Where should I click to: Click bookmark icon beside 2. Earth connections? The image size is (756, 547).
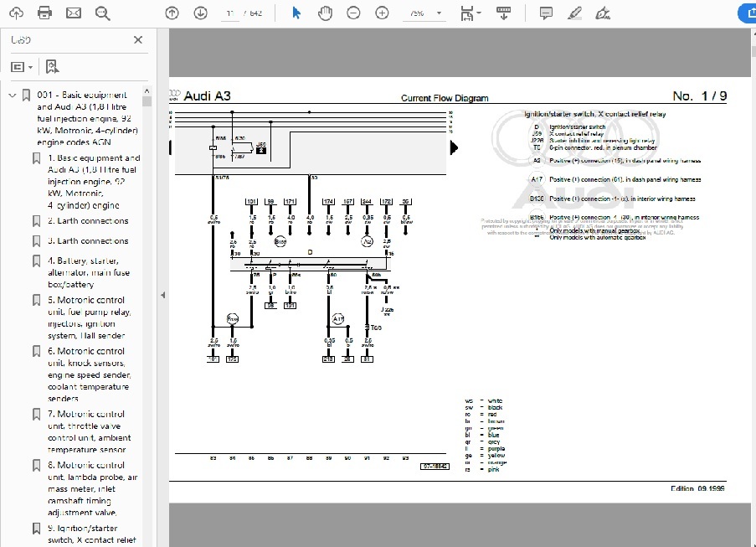[36, 221]
